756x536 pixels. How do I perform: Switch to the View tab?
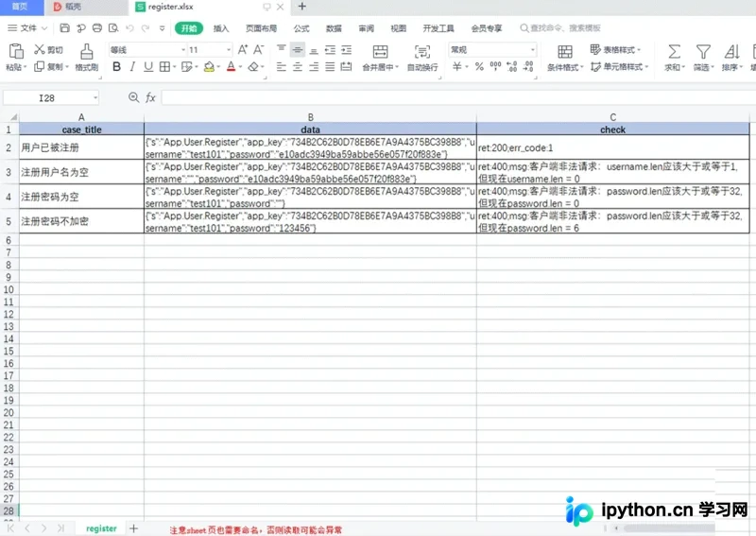click(398, 28)
